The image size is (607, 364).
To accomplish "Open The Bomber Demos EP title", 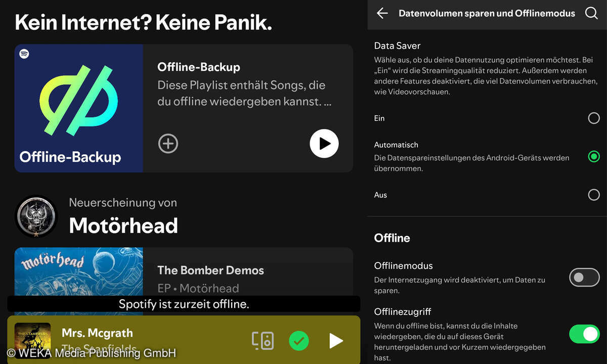I will tap(211, 270).
